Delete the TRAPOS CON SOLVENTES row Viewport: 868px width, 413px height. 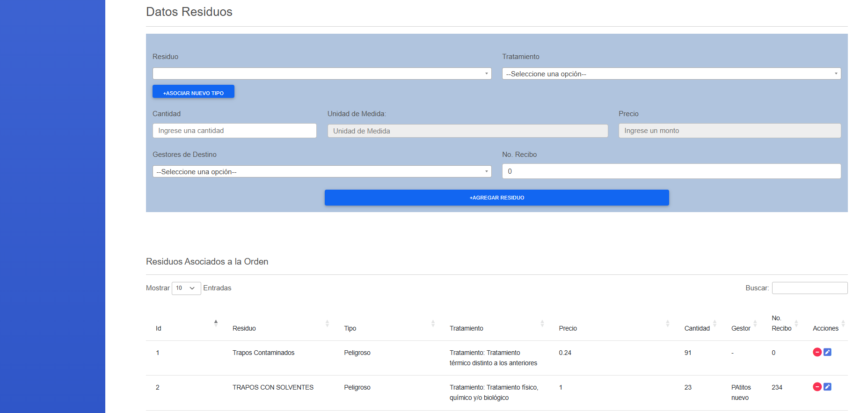[817, 387]
